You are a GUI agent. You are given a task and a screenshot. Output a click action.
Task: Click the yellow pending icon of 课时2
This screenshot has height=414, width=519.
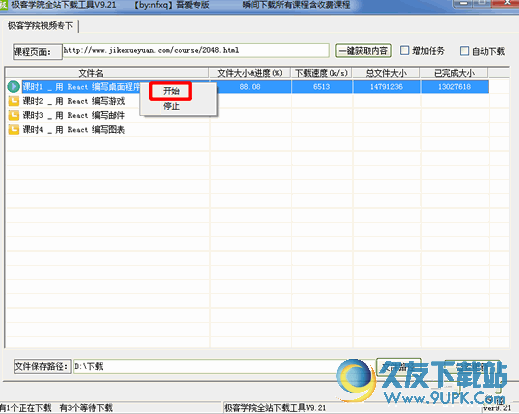[14, 101]
